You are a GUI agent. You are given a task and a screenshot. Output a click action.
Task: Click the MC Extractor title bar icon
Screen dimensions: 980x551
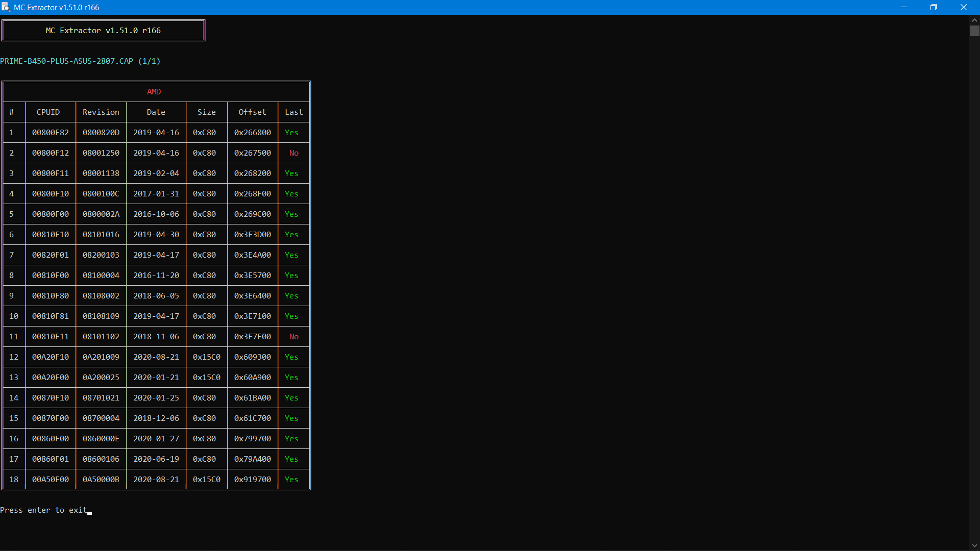click(x=6, y=7)
